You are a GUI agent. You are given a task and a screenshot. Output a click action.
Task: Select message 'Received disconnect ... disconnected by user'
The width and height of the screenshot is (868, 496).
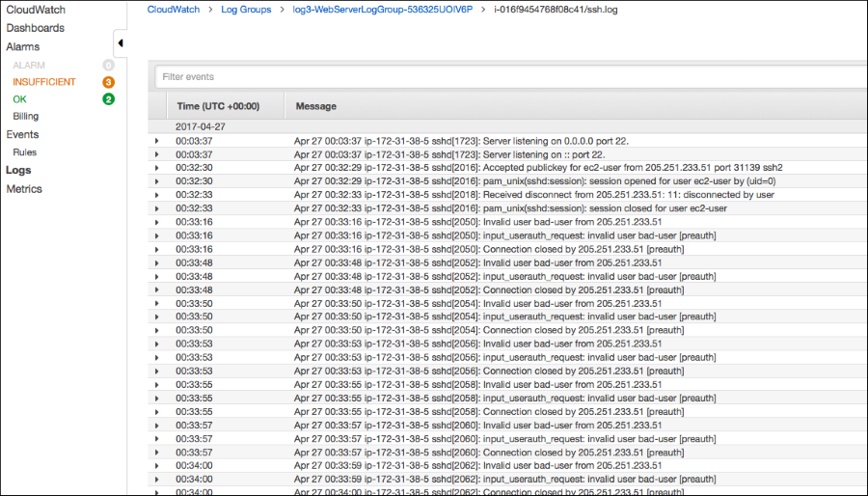[x=534, y=195]
